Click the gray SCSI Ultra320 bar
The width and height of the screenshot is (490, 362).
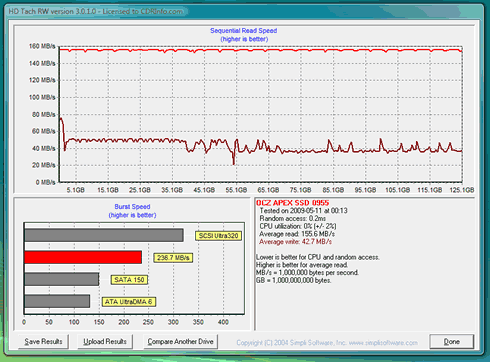(x=104, y=235)
